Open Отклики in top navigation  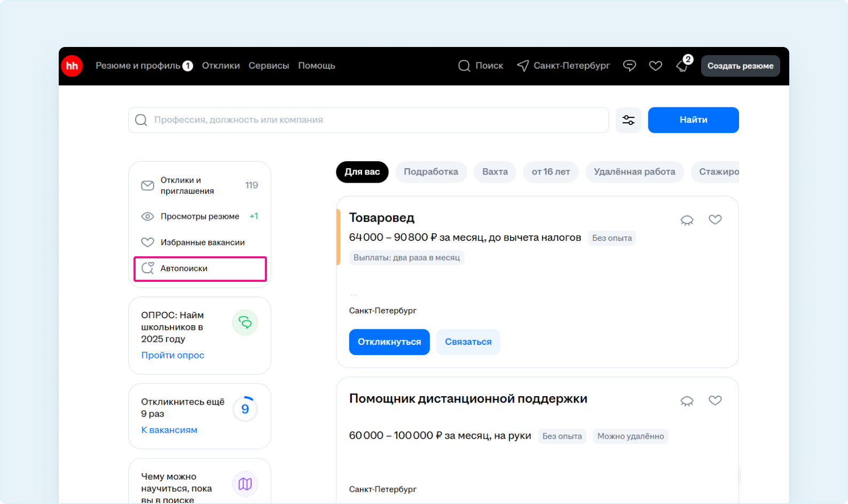221,66
